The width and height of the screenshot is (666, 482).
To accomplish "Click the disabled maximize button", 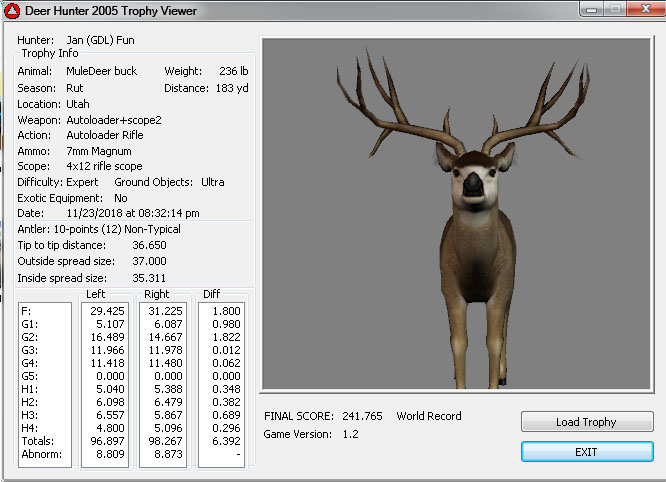I will pos(615,8).
